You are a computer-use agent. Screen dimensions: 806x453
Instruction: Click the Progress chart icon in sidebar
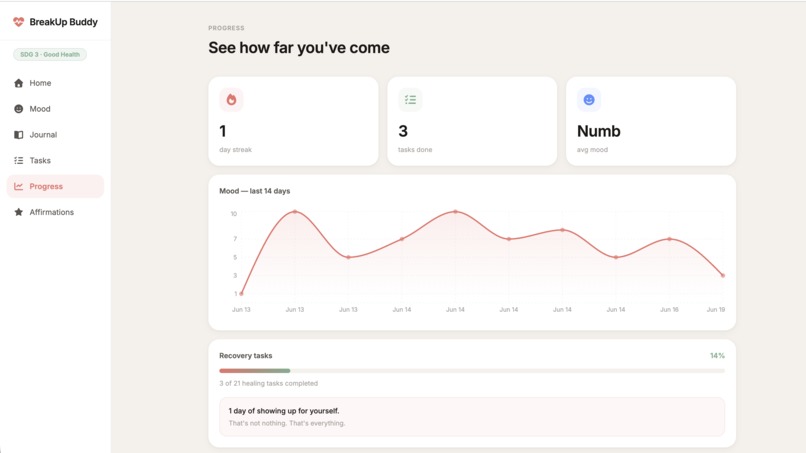pos(19,186)
